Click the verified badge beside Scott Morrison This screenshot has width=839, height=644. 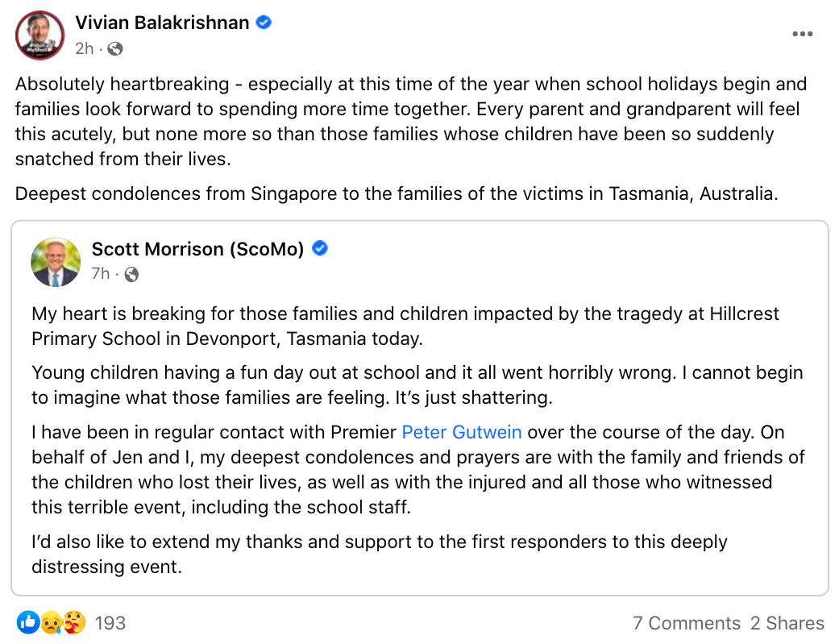320,249
